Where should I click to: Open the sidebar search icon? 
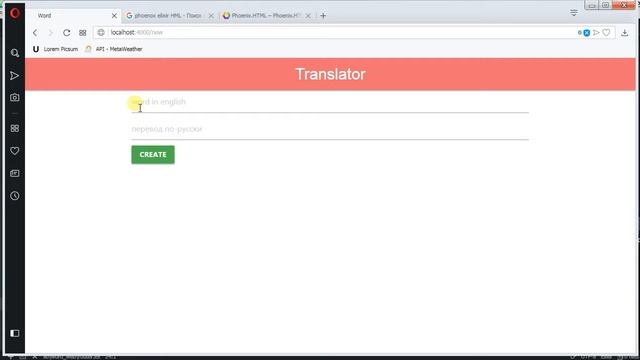(x=15, y=53)
